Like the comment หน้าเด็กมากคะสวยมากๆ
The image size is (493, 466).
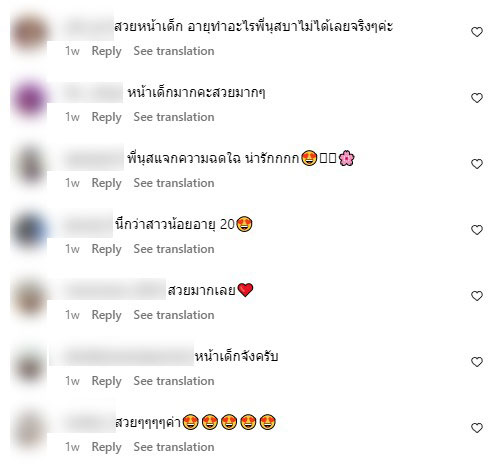(x=477, y=98)
